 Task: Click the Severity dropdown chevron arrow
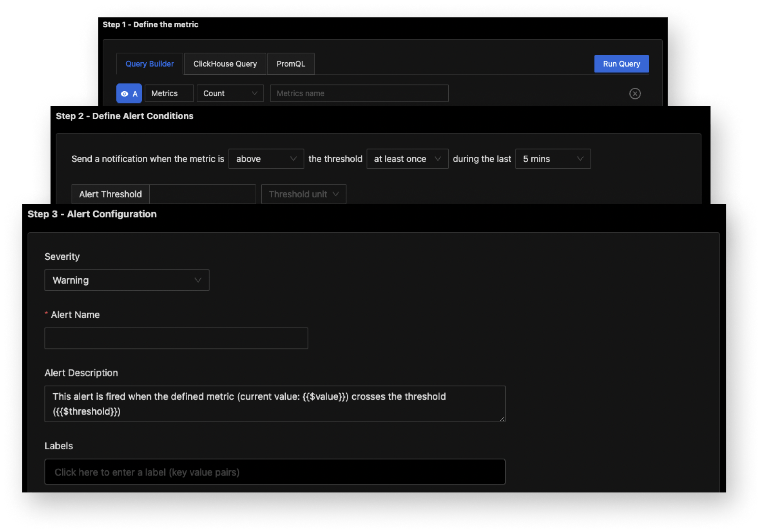[198, 280]
